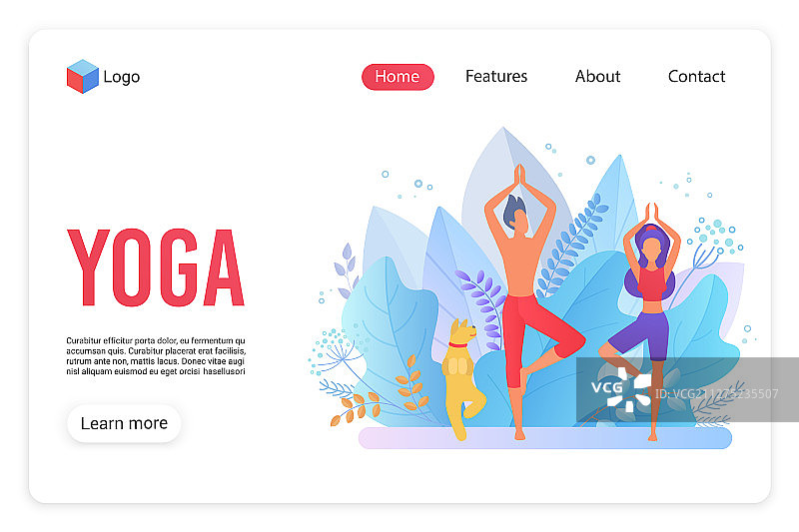
Task: Click the Logo text label
Action: pyautogui.click(x=121, y=77)
